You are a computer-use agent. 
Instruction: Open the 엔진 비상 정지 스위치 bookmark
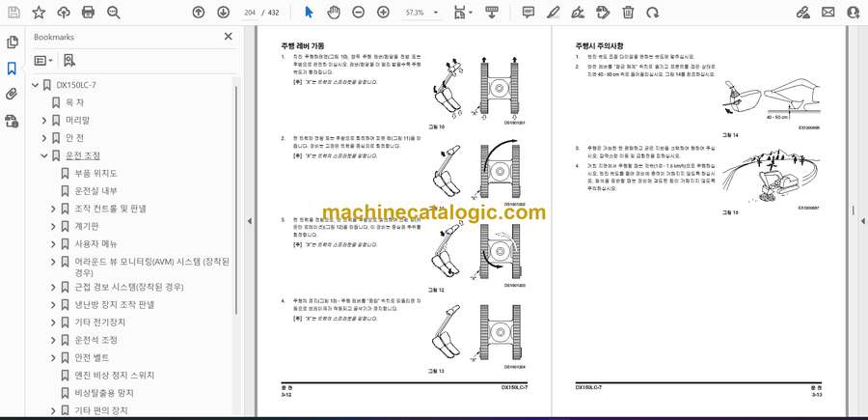pos(114,376)
